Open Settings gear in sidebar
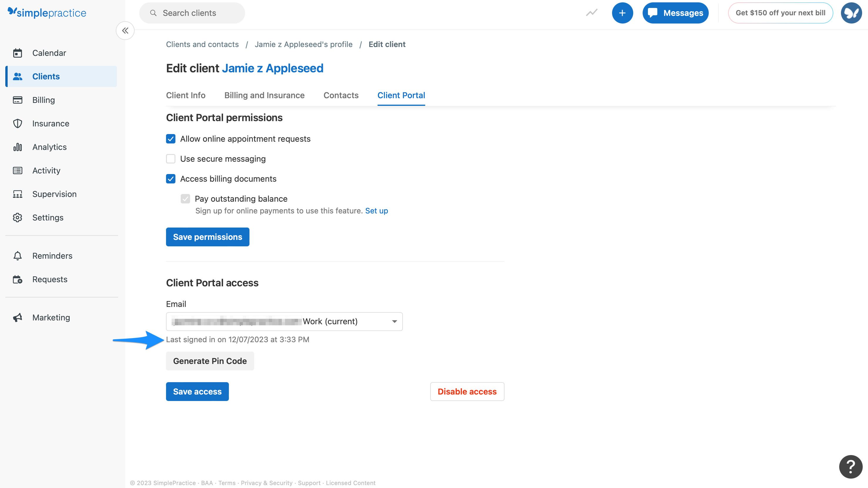This screenshot has height=488, width=868. coord(61,217)
